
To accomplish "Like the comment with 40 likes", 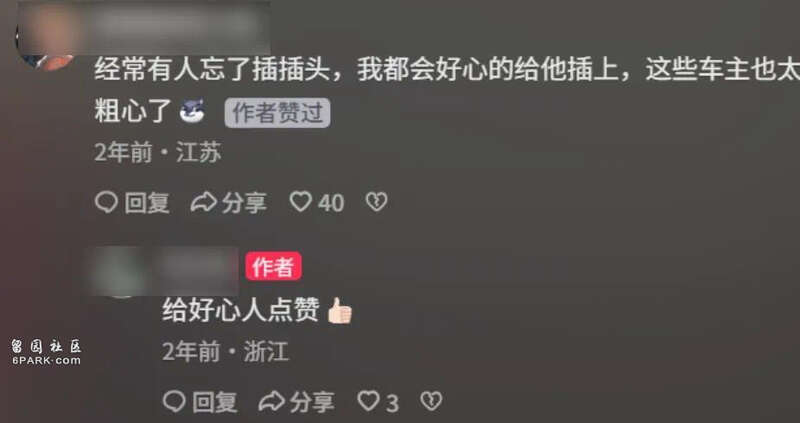I will (301, 202).
